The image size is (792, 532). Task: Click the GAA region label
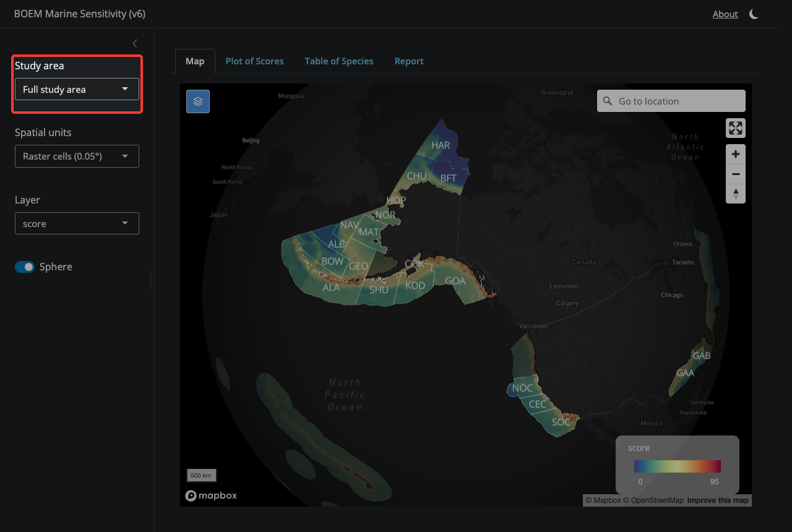[x=685, y=373]
